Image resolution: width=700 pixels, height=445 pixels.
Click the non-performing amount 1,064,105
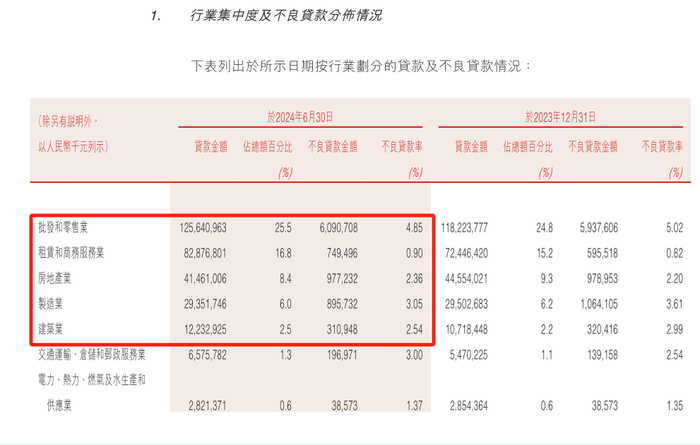(599, 304)
